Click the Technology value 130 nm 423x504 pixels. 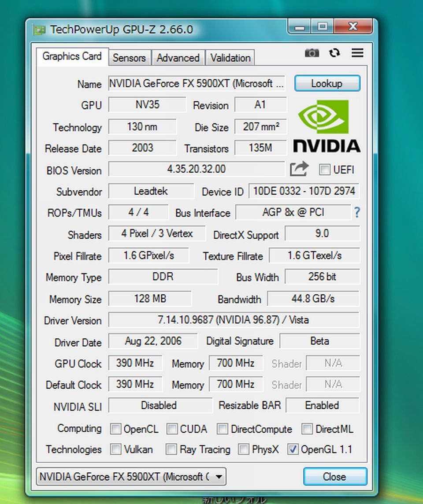point(142,126)
